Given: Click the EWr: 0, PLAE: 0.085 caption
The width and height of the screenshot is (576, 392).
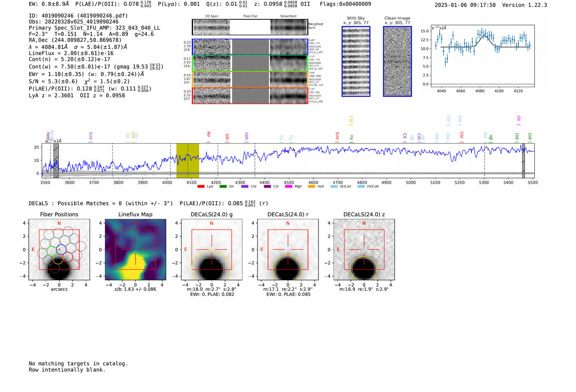Looking at the screenshot, I should coord(288,295).
